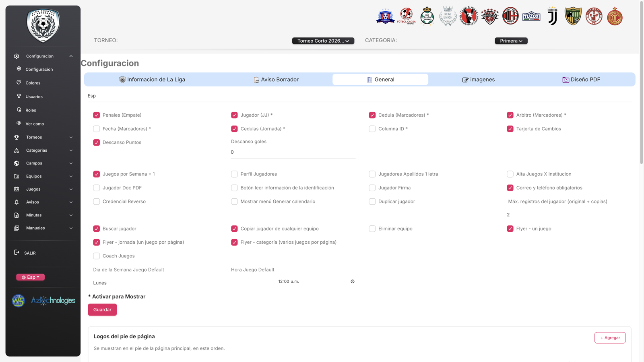Open the Torneo Corto 2026 dropdown
This screenshot has width=644, height=362.
click(x=323, y=41)
